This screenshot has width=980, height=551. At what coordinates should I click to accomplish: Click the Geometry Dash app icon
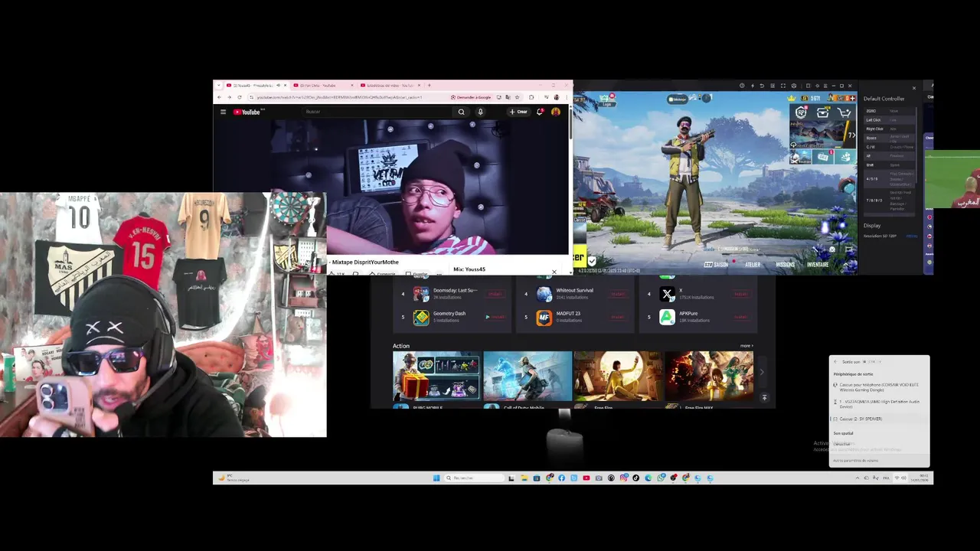coord(421,317)
